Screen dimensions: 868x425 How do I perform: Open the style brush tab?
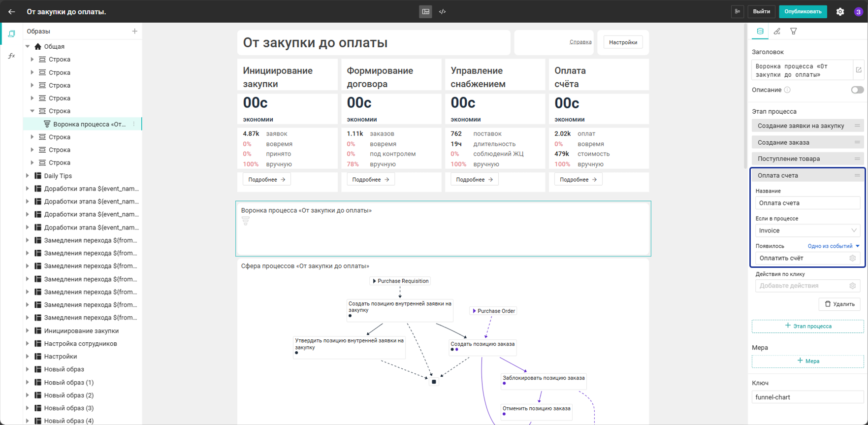tap(777, 31)
